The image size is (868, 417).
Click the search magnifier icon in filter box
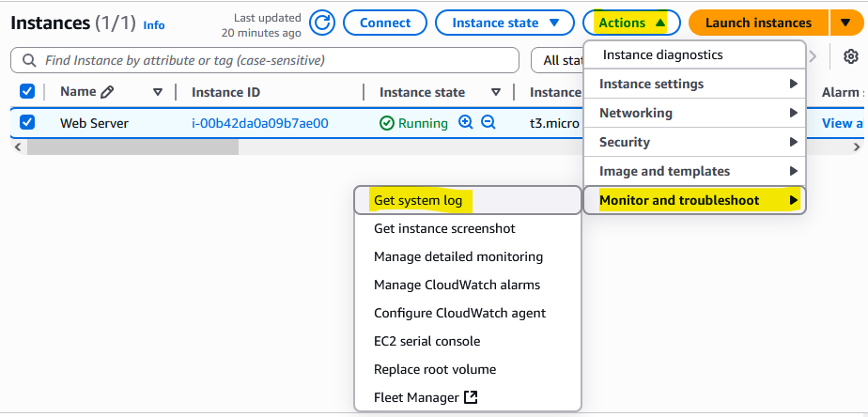tap(29, 60)
